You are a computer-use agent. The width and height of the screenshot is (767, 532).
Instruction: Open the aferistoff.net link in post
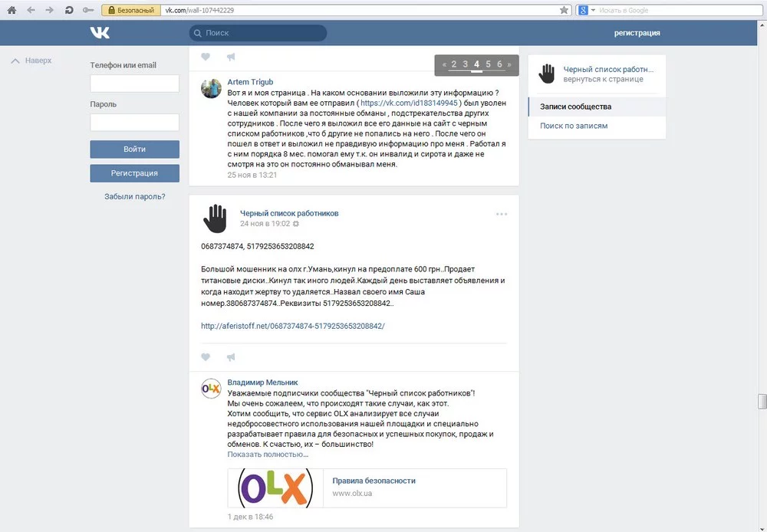292,326
